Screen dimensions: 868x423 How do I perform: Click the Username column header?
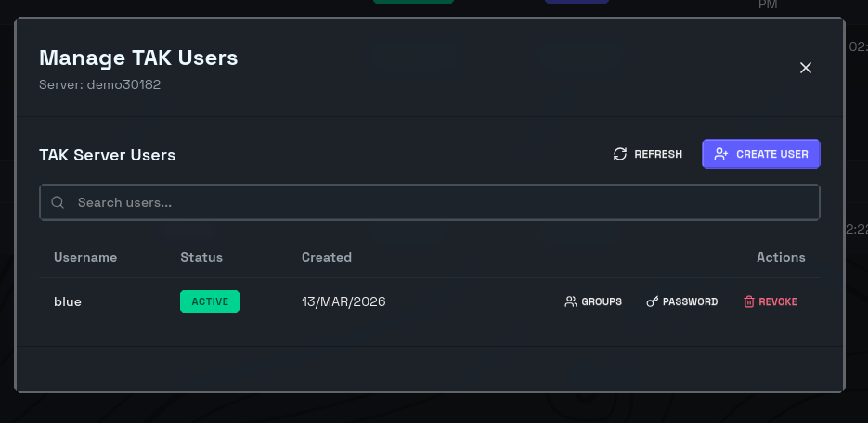point(85,257)
